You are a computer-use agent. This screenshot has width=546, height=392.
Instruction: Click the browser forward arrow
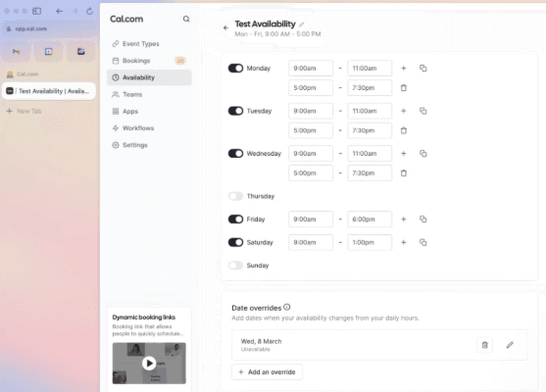(x=74, y=11)
